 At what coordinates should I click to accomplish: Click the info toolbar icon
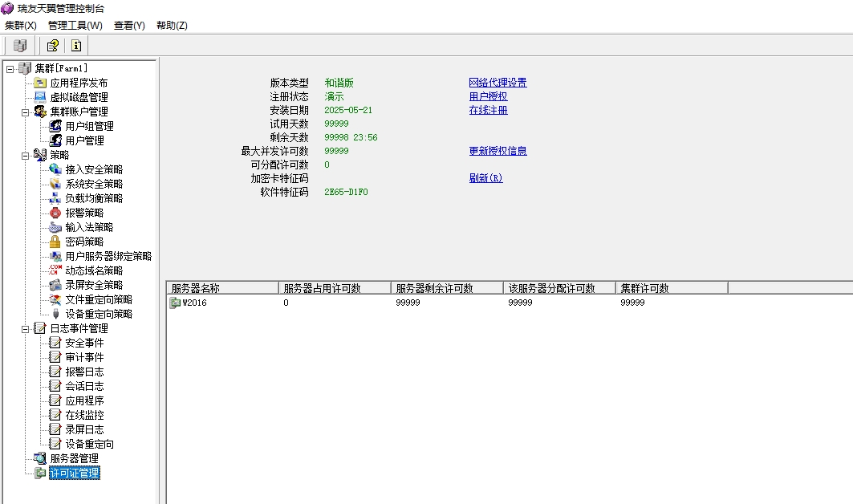tap(76, 46)
